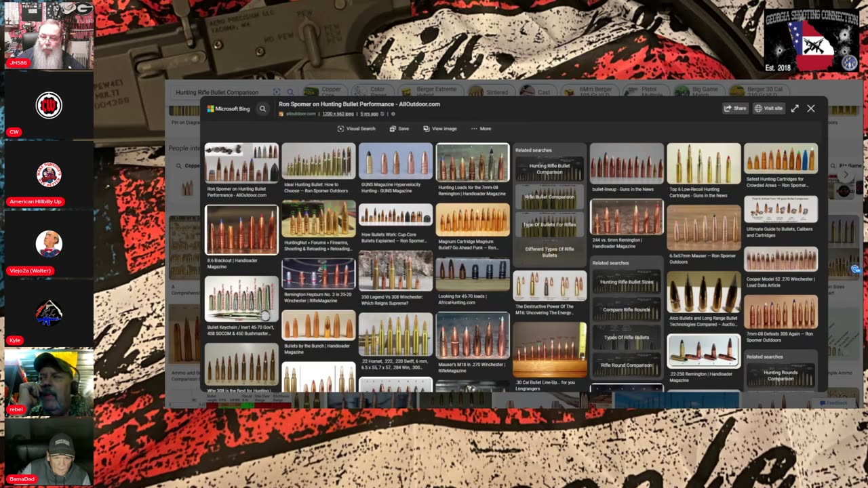Open Looking for 45-70 loads thumbnail
The image size is (868, 488).
473,274
